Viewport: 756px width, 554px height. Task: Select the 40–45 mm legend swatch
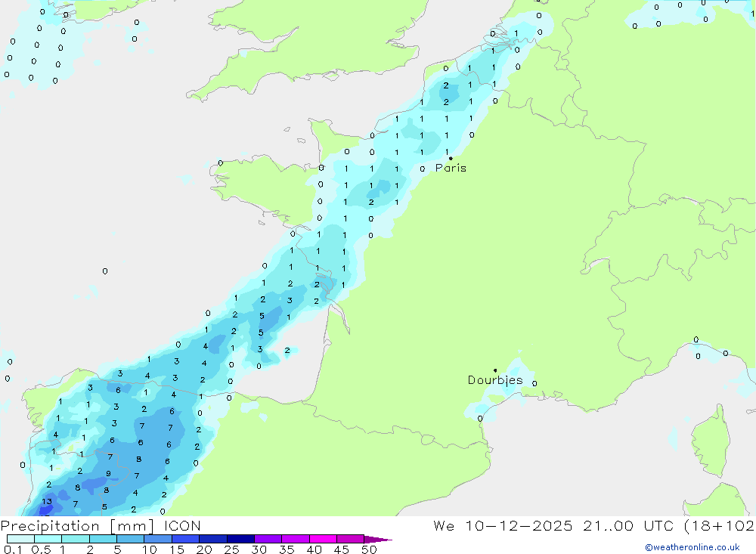[323, 539]
